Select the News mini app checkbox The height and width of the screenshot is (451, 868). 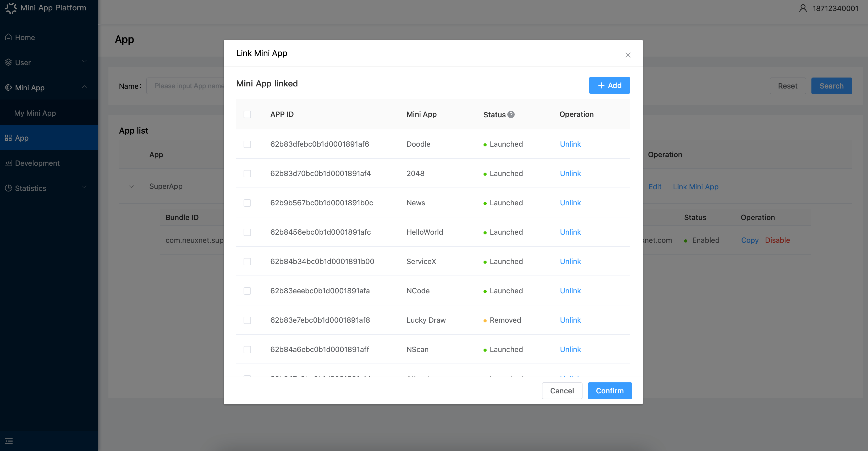(x=247, y=203)
